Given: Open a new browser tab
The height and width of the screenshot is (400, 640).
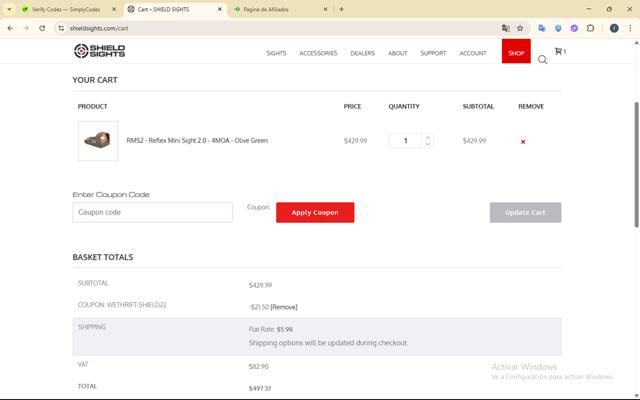Looking at the screenshot, I should click(x=341, y=9).
